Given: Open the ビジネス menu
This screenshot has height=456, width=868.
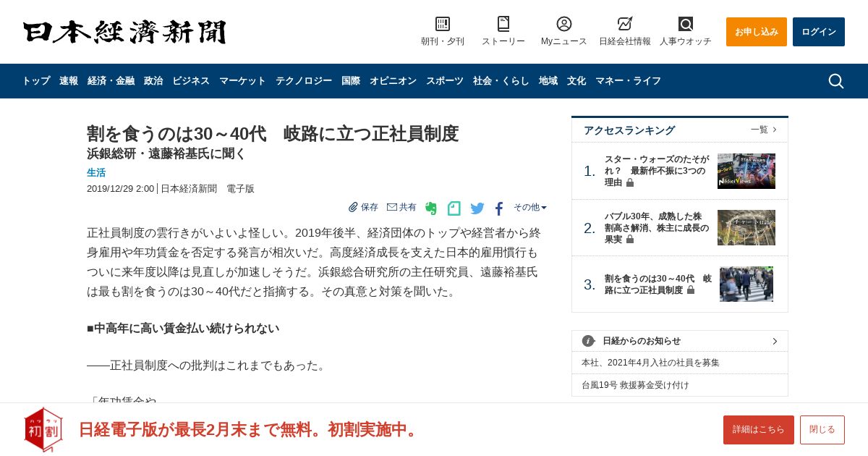Looking at the screenshot, I should point(191,81).
